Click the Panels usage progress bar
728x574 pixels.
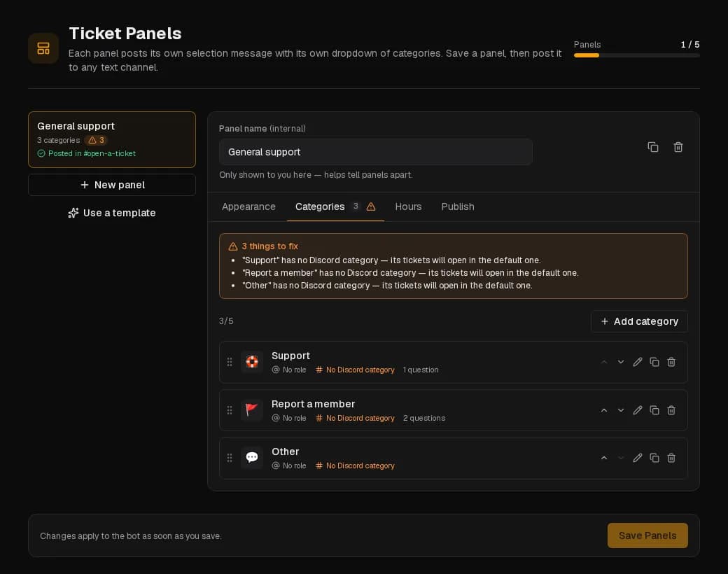click(636, 55)
